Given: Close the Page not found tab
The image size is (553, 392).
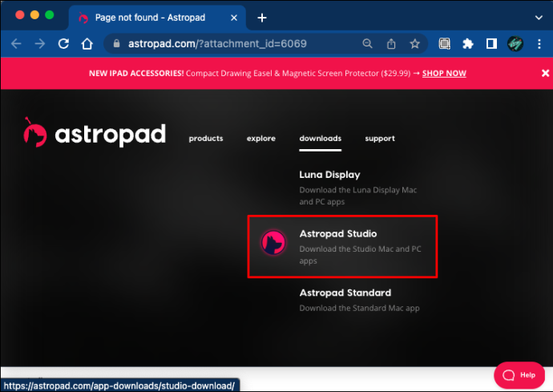Looking at the screenshot, I should pyautogui.click(x=234, y=18).
